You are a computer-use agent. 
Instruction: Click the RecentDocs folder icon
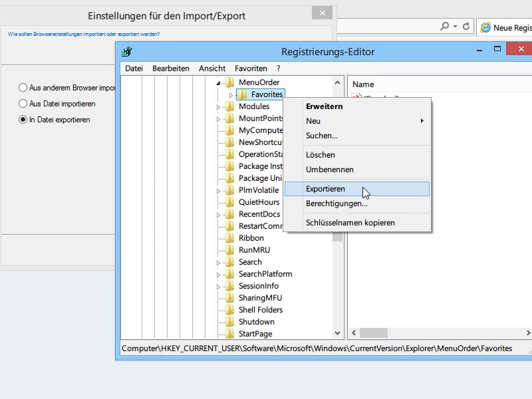tap(230, 214)
